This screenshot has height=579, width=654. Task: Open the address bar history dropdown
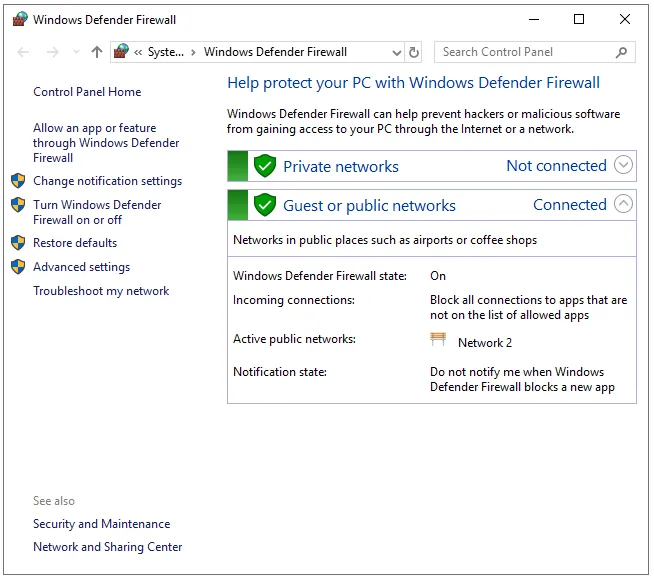(396, 52)
